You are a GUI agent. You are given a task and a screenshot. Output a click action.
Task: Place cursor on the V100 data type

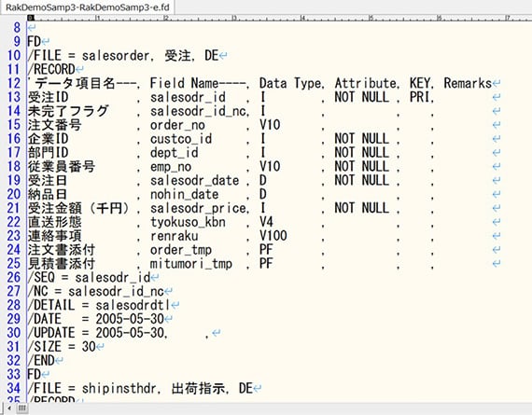[x=273, y=236]
